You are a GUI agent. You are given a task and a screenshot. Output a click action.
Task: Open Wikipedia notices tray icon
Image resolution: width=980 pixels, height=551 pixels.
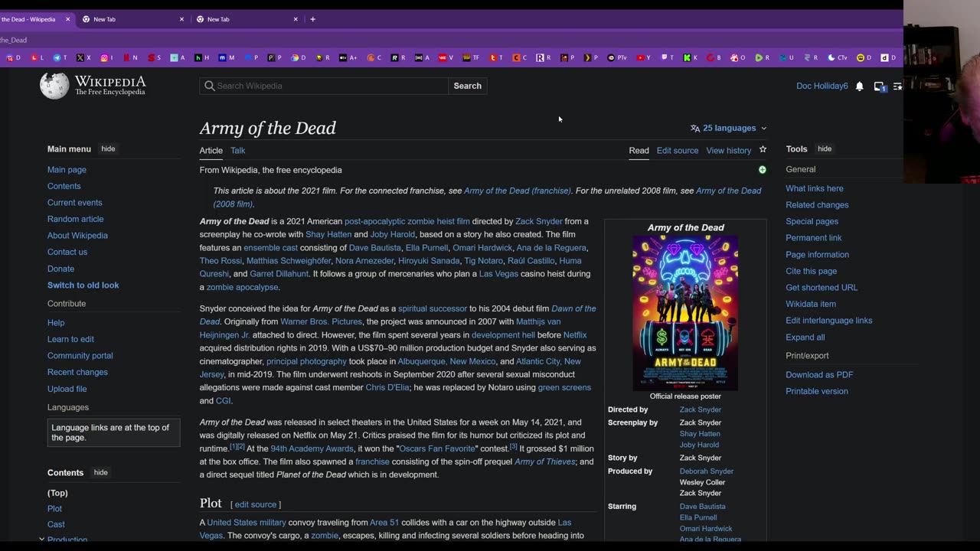[879, 86]
